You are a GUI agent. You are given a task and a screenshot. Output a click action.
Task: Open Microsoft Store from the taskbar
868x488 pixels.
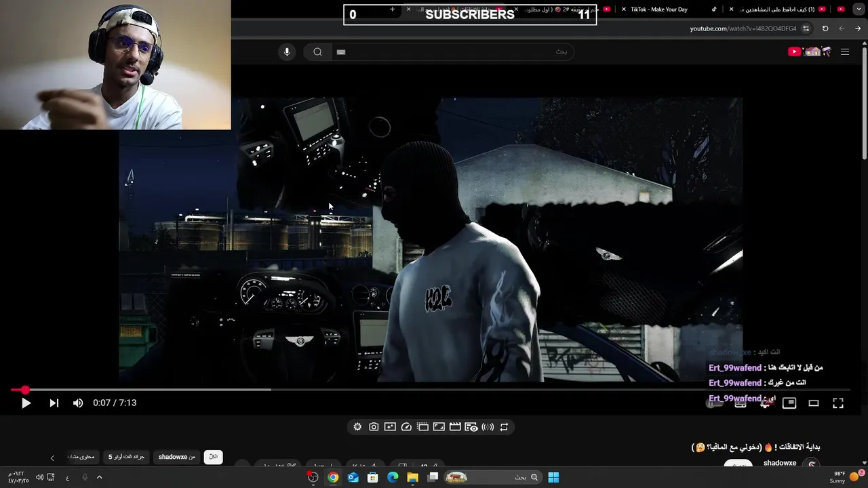372,477
